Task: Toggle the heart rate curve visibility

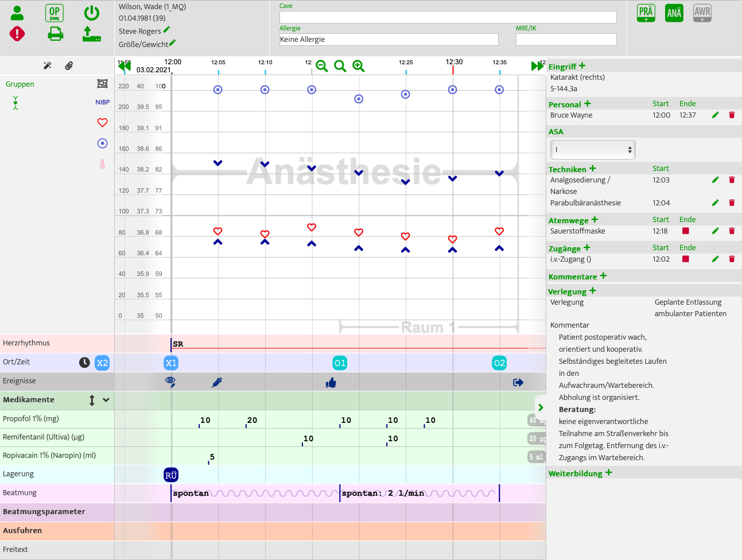Action: [102, 122]
